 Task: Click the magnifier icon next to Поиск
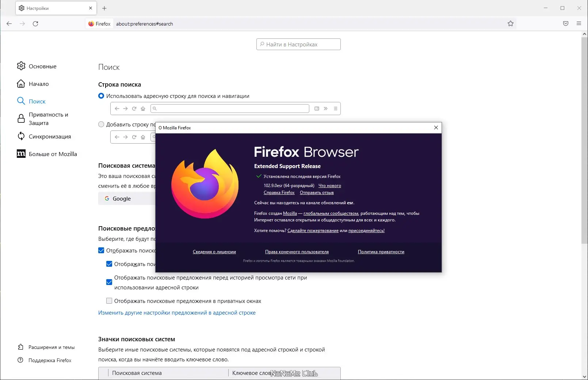(21, 101)
